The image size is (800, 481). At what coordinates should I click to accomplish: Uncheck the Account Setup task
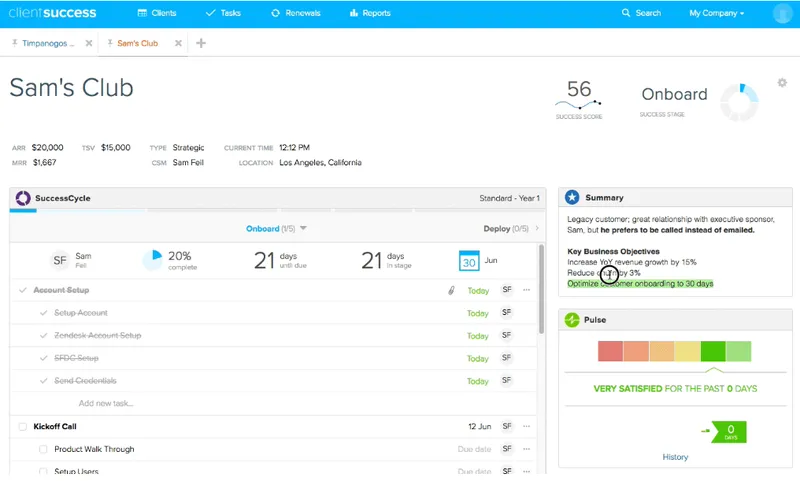pyautogui.click(x=22, y=290)
